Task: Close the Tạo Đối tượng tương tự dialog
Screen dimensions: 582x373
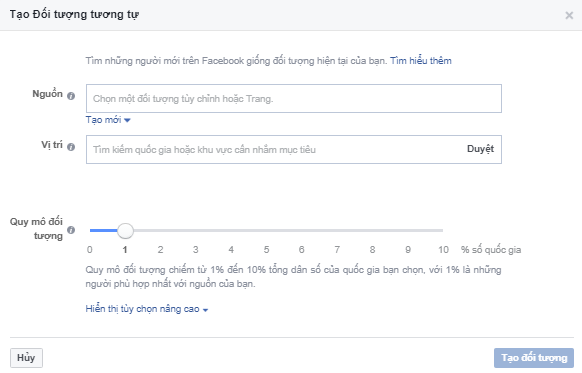Action: tap(569, 15)
